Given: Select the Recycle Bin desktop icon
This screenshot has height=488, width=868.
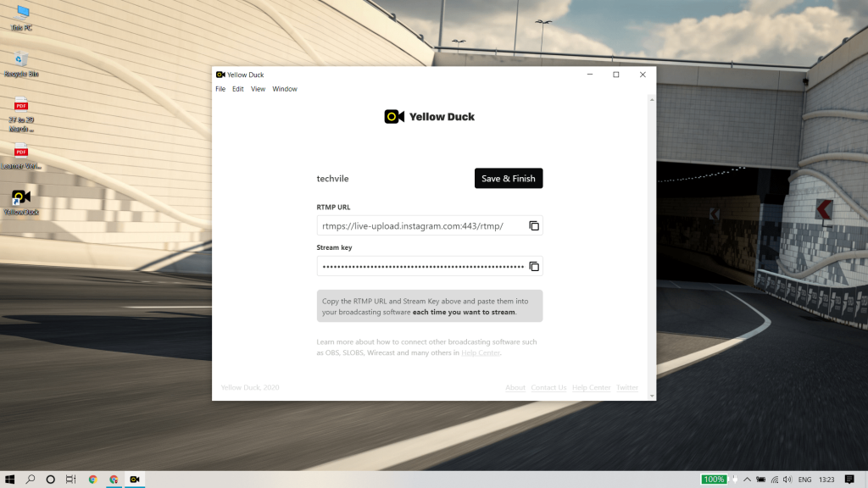Looking at the screenshot, I should [x=21, y=64].
